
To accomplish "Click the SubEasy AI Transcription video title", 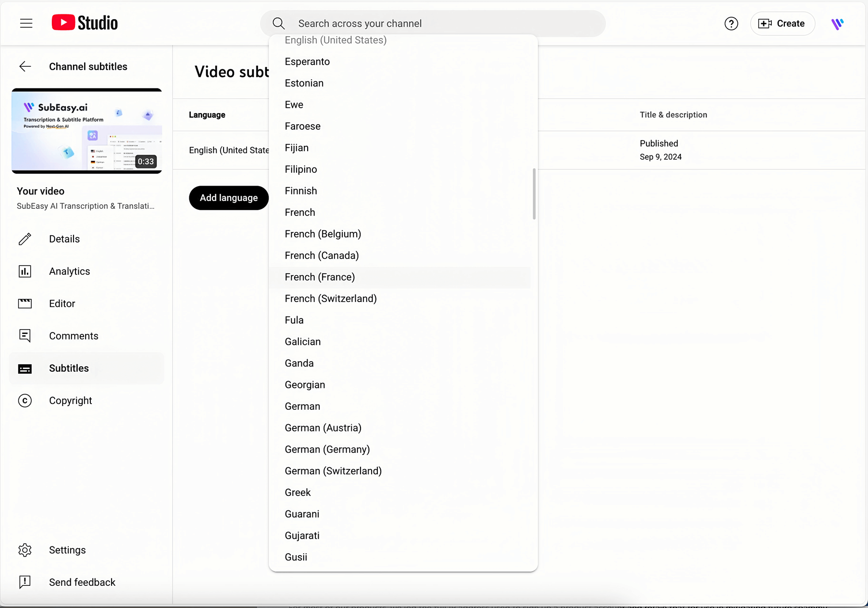I will coord(86,206).
